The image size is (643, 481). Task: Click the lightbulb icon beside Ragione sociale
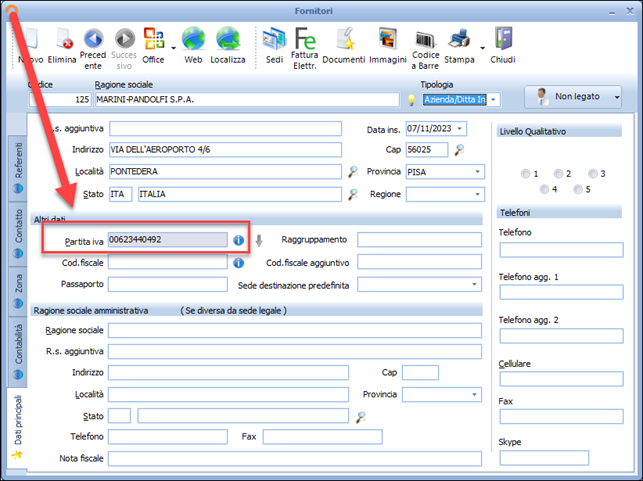point(411,100)
